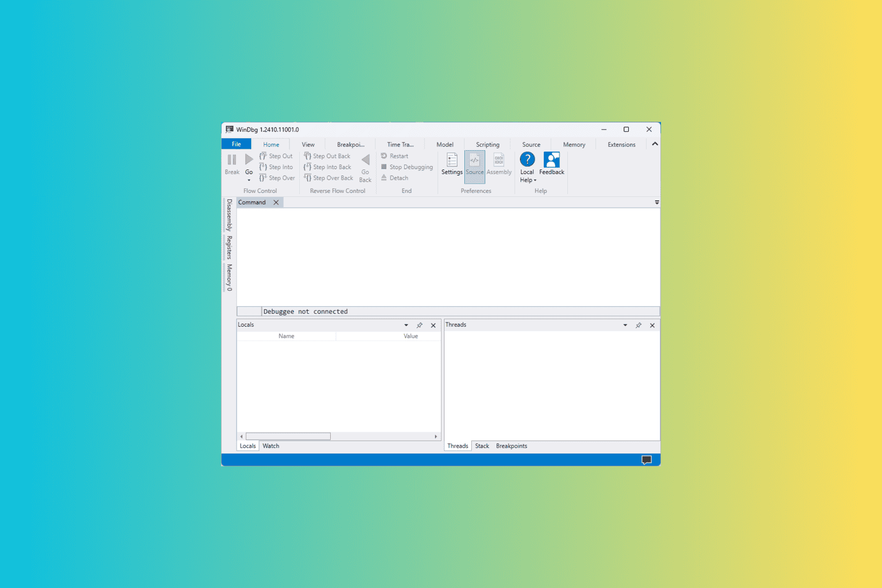Toggle Source mode in Preferences
This screenshot has height=588, width=882.
click(474, 167)
